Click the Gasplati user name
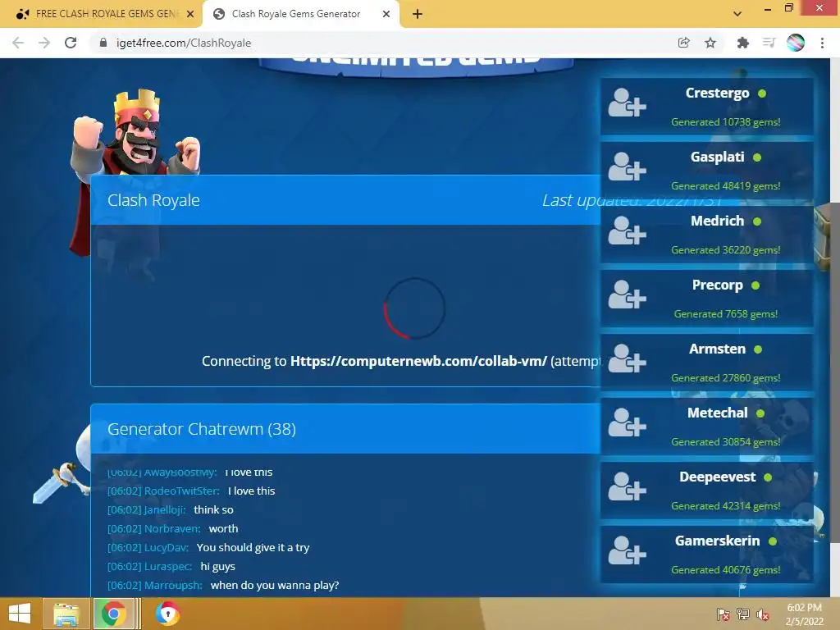The image size is (840, 630). click(x=717, y=157)
